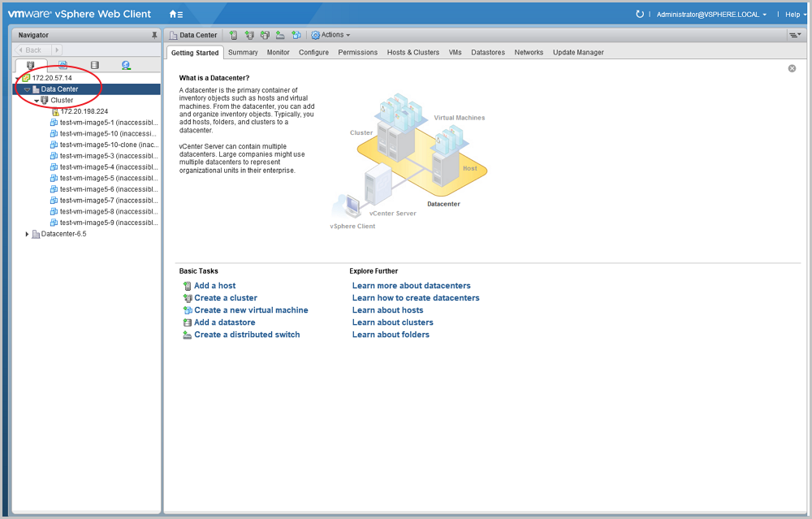Viewport: 812px width, 519px height.
Task: Open the Actions dropdown menu
Action: coord(331,35)
